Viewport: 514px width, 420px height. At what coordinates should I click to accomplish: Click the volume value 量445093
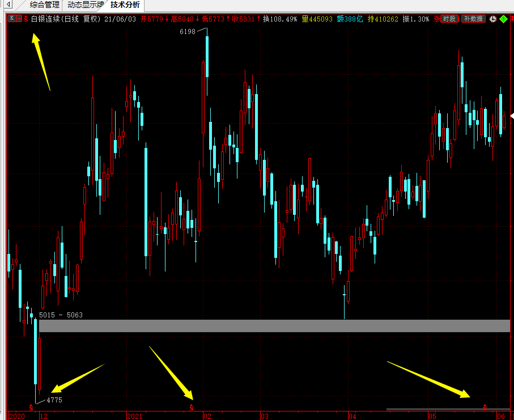point(317,19)
